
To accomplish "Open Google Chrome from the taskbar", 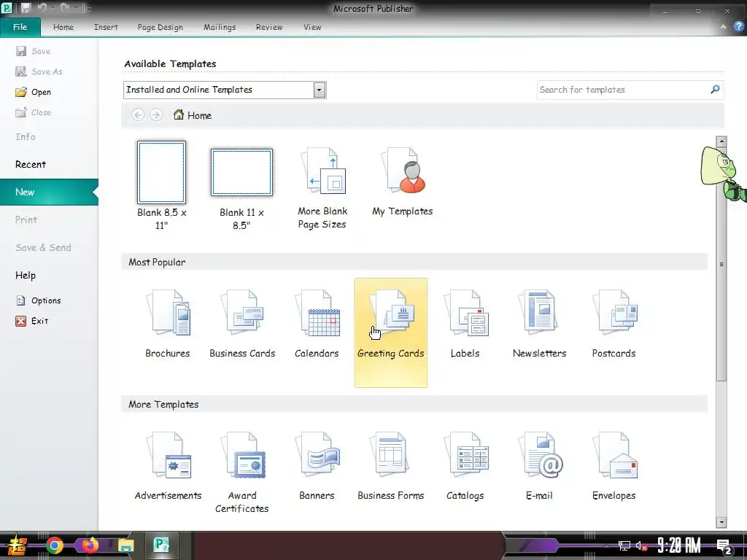I will [54, 545].
